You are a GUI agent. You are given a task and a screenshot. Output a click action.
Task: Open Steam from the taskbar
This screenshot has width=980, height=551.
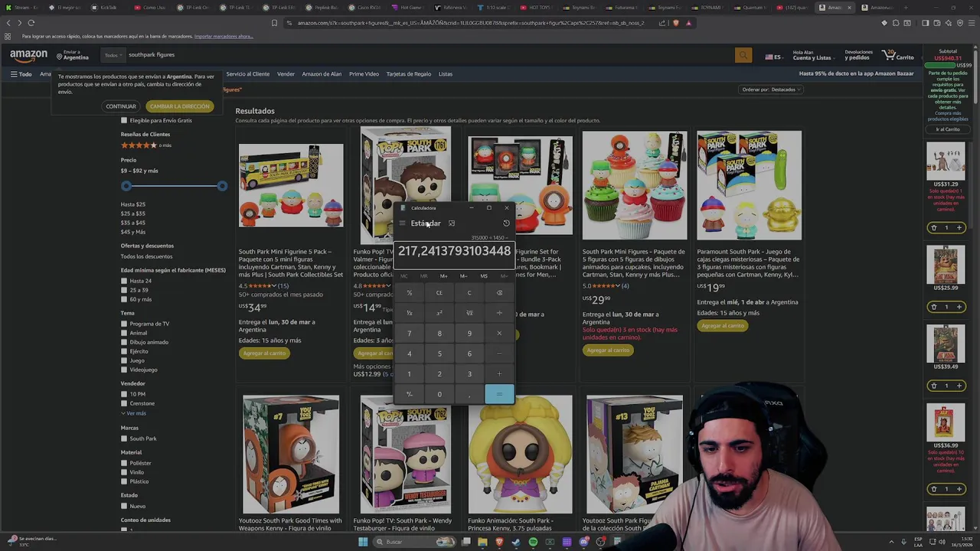516,542
